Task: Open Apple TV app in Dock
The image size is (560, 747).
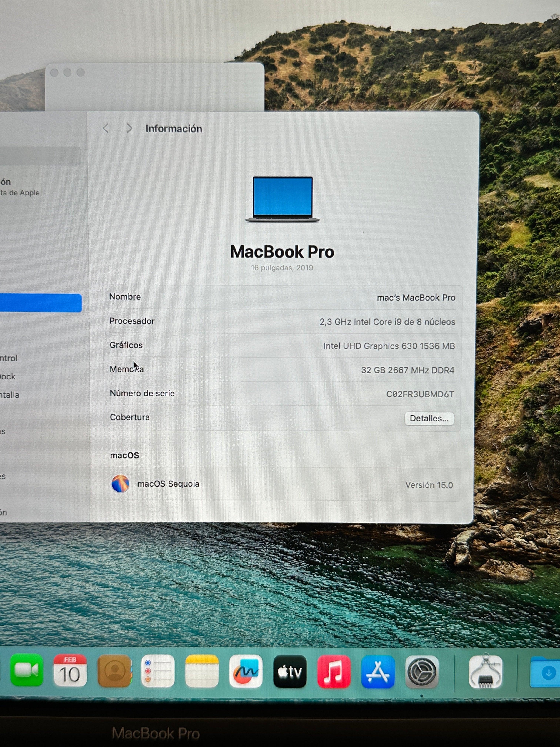Action: click(290, 671)
